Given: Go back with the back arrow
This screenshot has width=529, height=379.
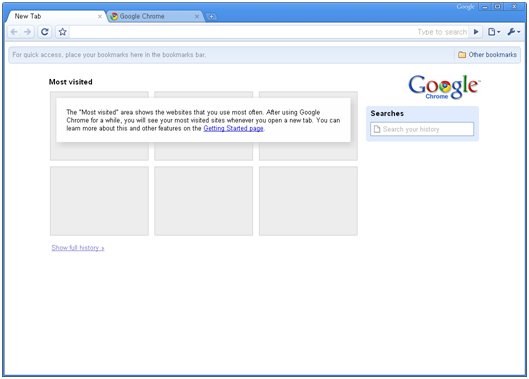Looking at the screenshot, I should pos(14,32).
